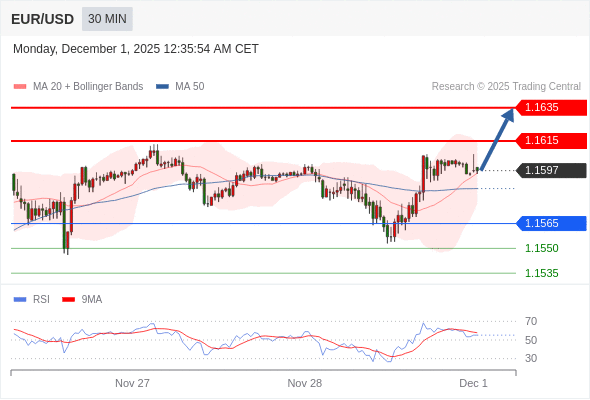Click the 1.1635 resistance price tag
The width and height of the screenshot is (590, 400).
coord(551,108)
